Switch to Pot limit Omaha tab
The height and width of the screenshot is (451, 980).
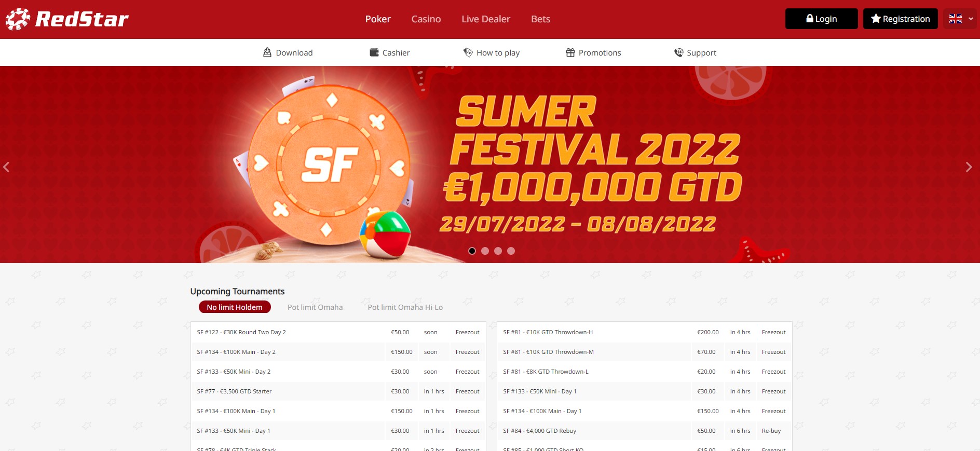315,307
